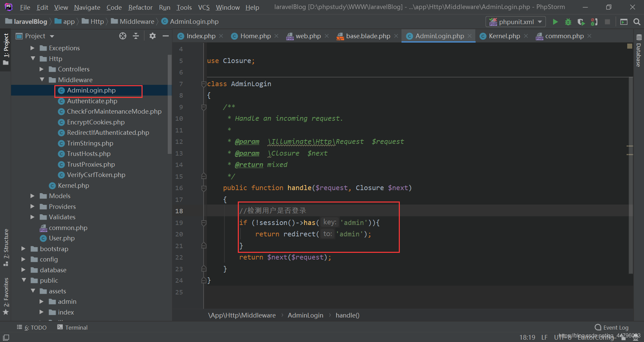Select User.php in project tree

pos(62,238)
